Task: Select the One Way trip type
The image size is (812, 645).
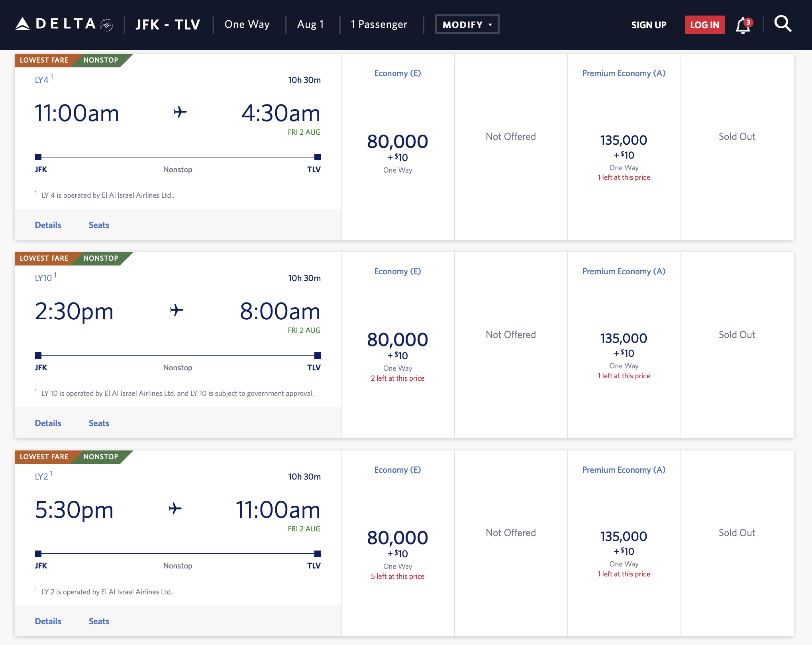Action: coord(247,24)
